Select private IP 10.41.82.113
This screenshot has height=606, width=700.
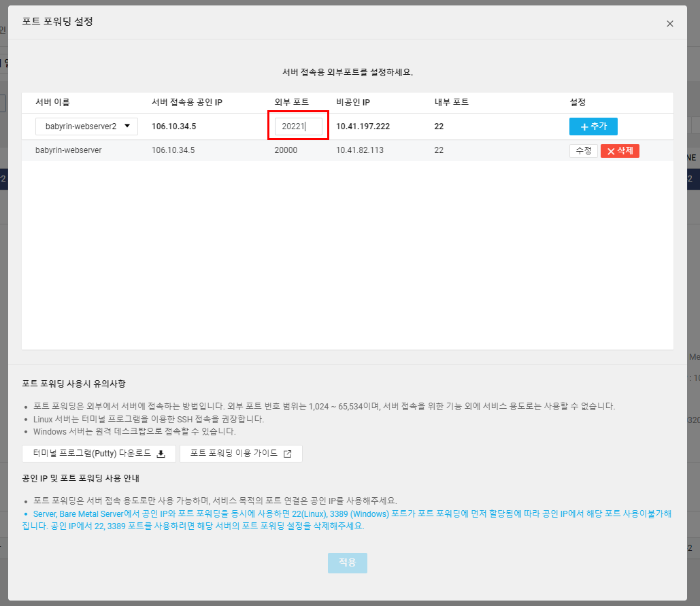click(360, 150)
